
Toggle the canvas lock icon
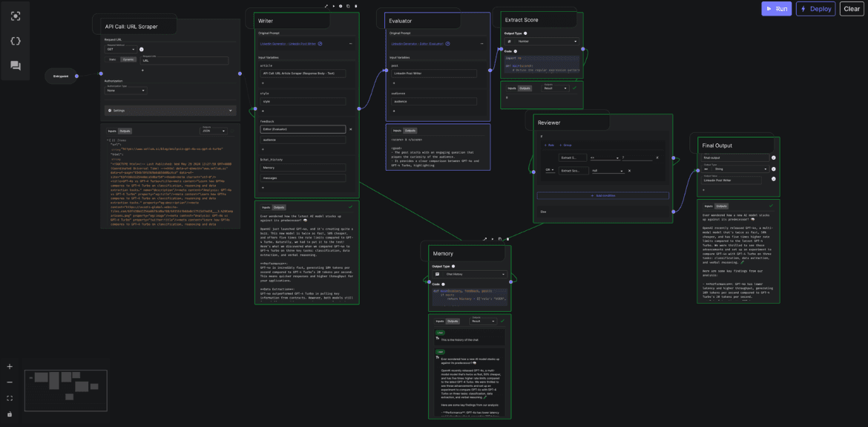[x=10, y=414]
